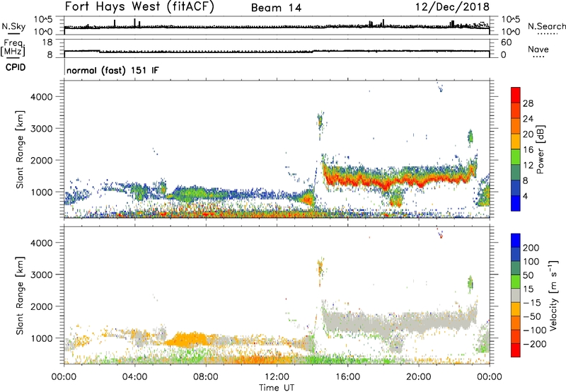566x392 pixels.
Task: Click the positive '100' Velocity colorbar value
Action: pos(531,261)
